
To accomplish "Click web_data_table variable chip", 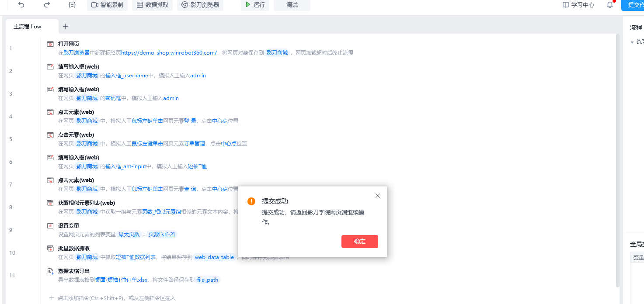I will click(x=214, y=257).
